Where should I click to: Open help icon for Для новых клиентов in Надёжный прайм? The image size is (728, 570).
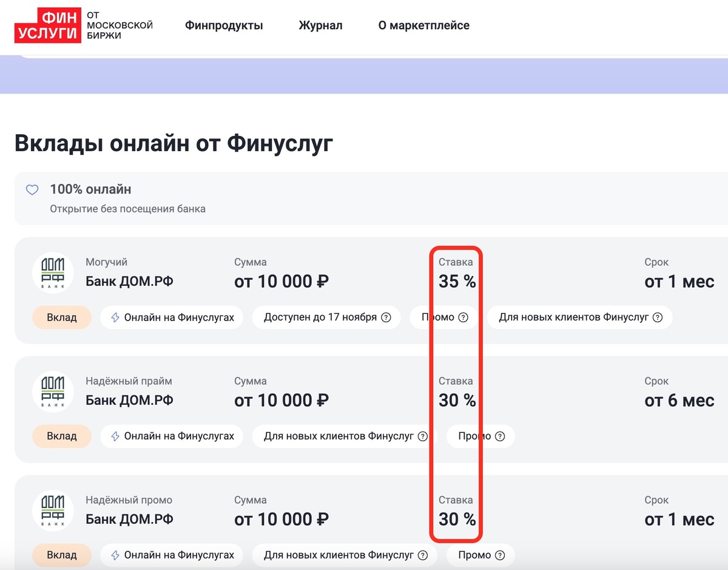click(423, 436)
